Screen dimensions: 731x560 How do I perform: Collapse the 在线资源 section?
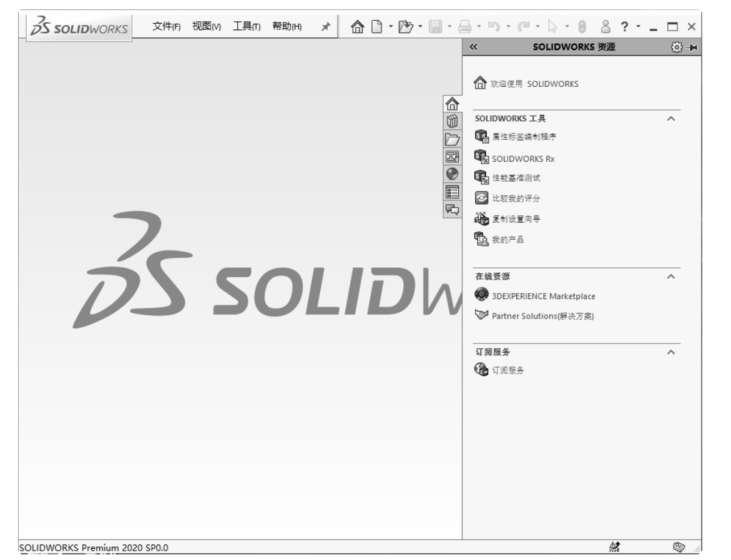tap(671, 277)
